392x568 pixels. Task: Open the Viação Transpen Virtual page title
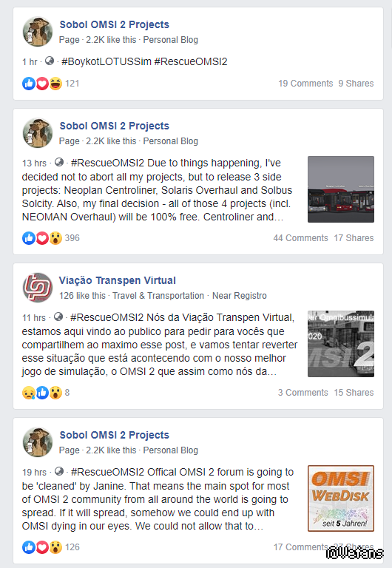coord(118,280)
